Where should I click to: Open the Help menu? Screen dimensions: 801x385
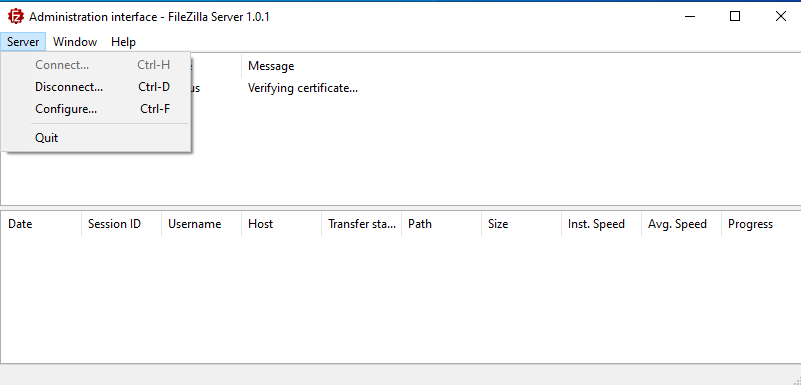tap(123, 42)
